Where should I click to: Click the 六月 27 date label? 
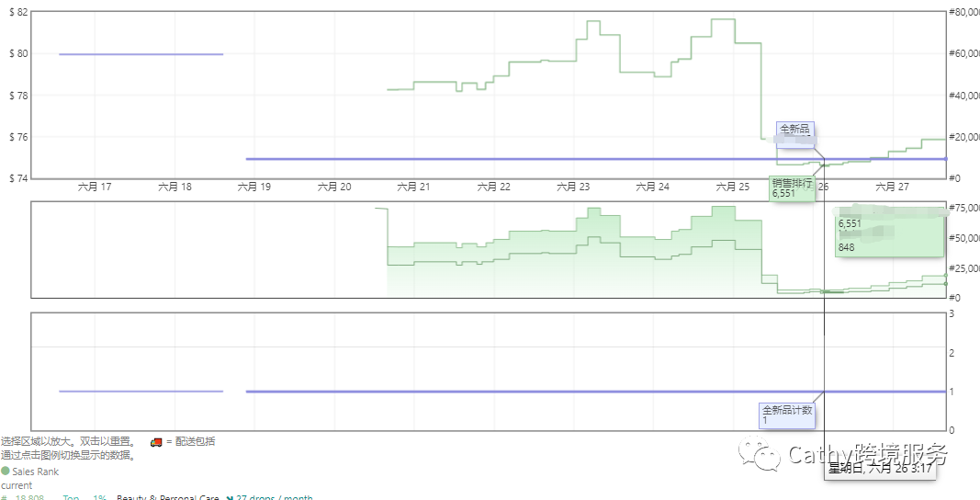point(893,187)
